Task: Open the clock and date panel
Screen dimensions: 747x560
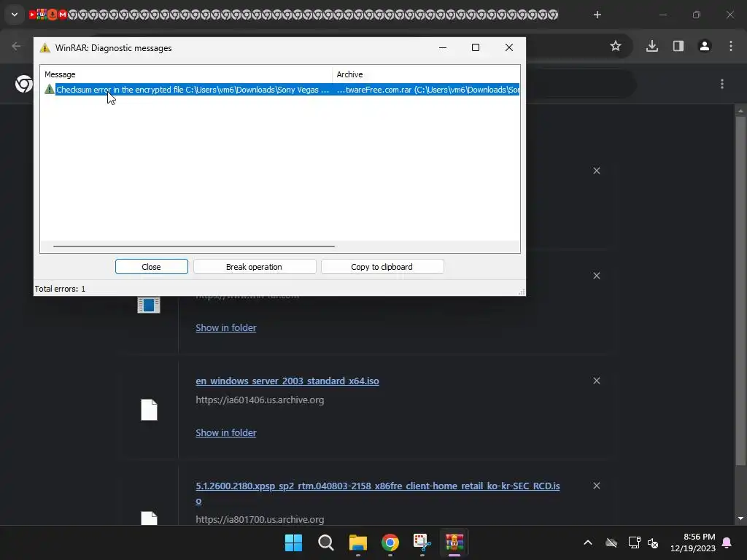Action: click(693, 542)
